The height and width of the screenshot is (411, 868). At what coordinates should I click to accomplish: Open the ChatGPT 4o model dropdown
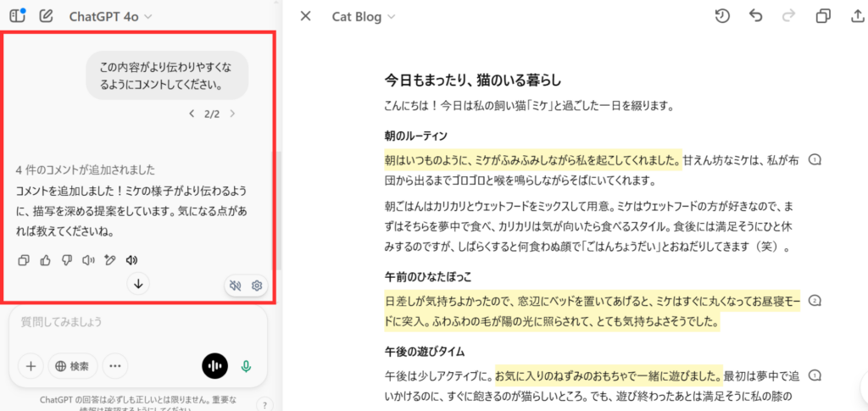(110, 16)
